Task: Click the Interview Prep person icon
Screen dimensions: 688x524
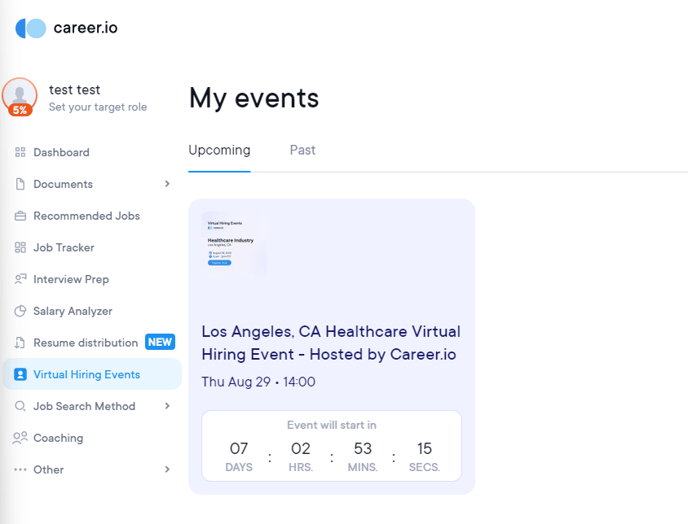Action: (20, 279)
